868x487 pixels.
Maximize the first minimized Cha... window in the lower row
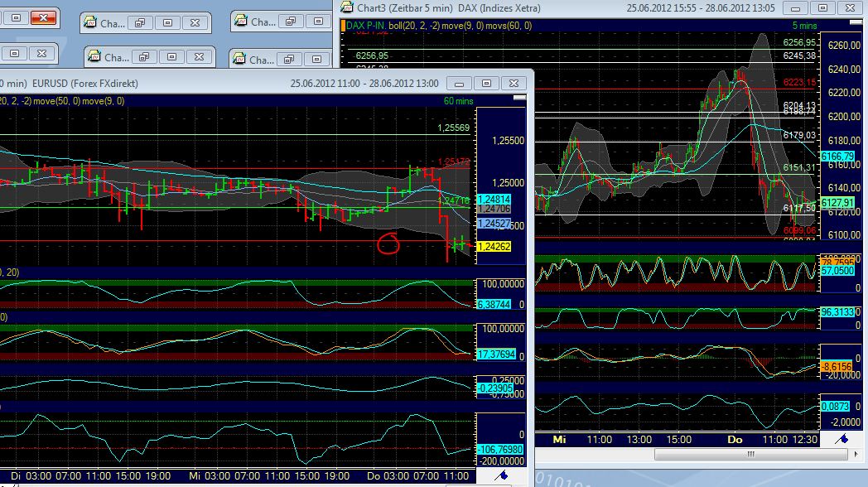171,57
